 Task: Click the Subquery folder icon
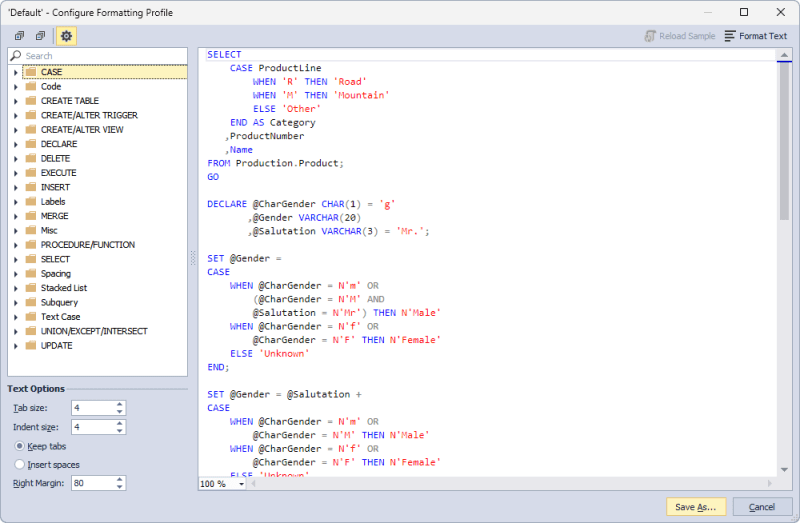31,302
